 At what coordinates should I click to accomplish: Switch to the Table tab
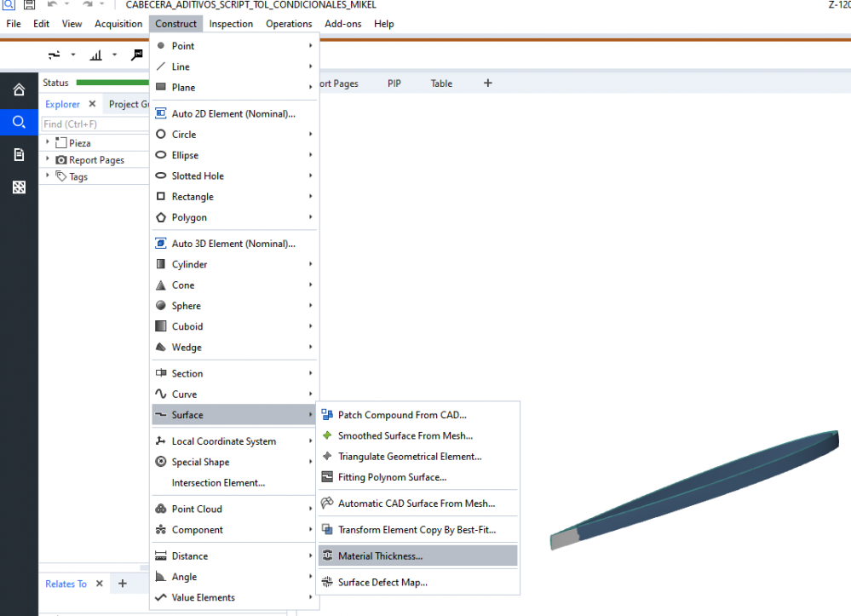pos(441,83)
